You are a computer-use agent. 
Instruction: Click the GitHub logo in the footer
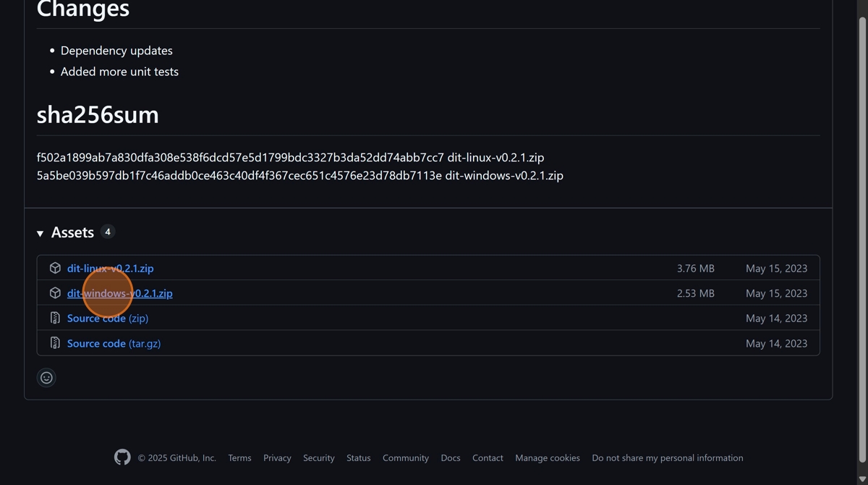tap(122, 457)
